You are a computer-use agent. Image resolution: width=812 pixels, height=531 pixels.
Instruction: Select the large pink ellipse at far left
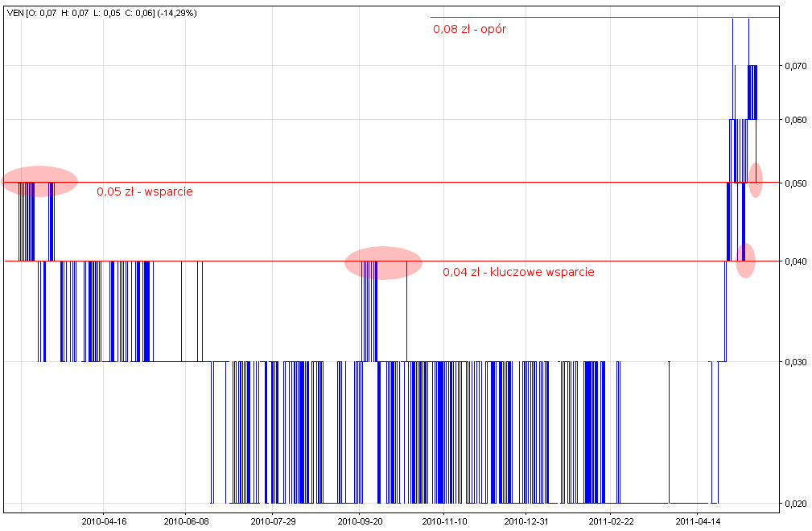(x=40, y=181)
